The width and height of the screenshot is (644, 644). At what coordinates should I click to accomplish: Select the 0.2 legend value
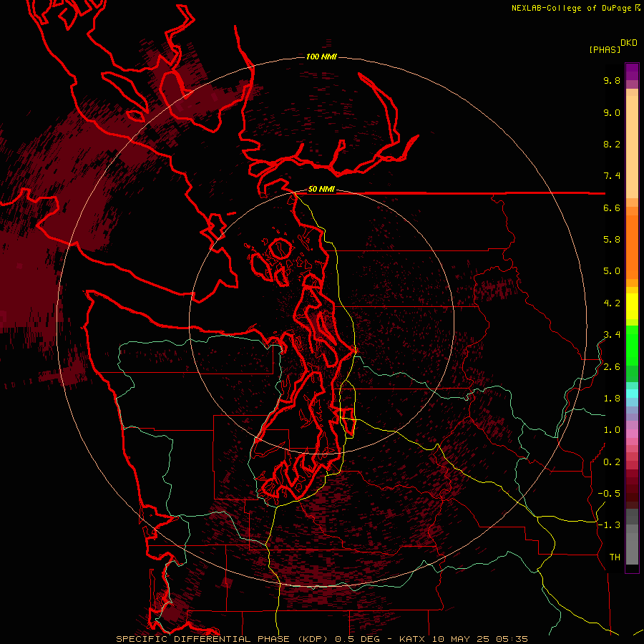coord(612,462)
